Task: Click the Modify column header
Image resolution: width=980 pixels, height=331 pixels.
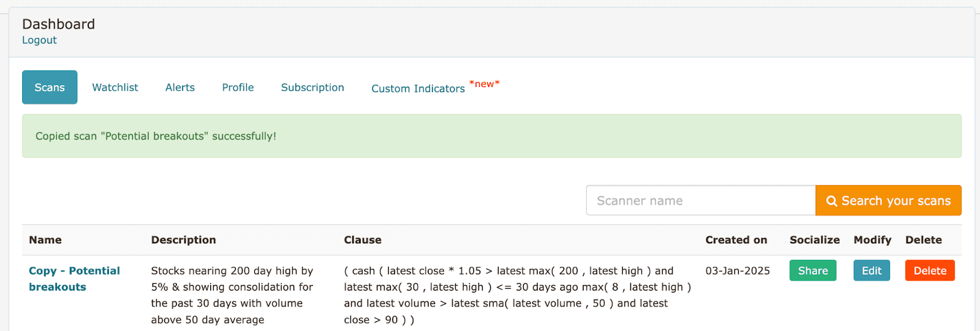Action: (872, 240)
